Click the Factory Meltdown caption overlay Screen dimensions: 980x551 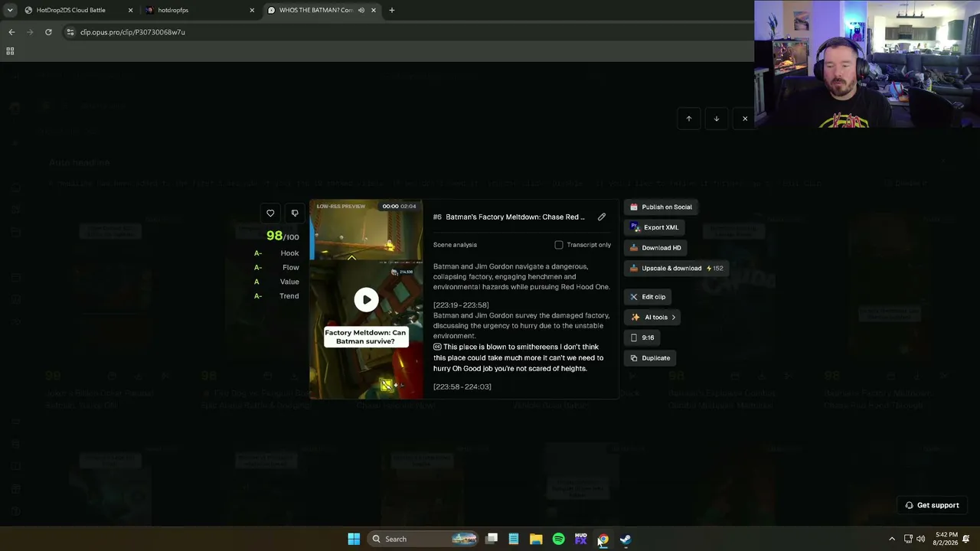(x=365, y=337)
